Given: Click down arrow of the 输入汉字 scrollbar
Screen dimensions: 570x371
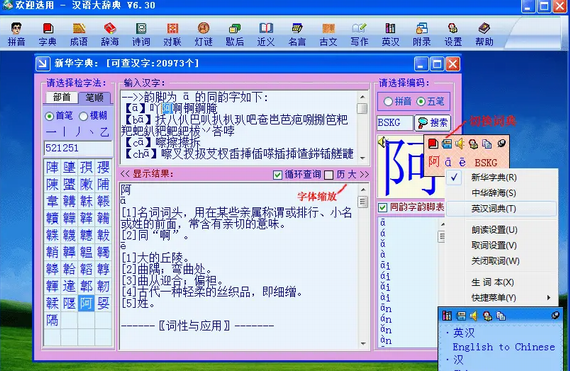Looking at the screenshot, I should pyautogui.click(x=362, y=158).
